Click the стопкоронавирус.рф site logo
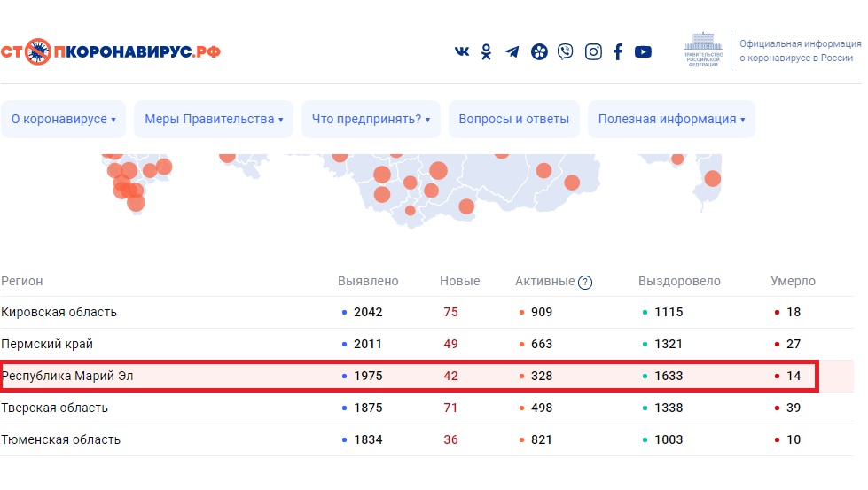 (111, 51)
